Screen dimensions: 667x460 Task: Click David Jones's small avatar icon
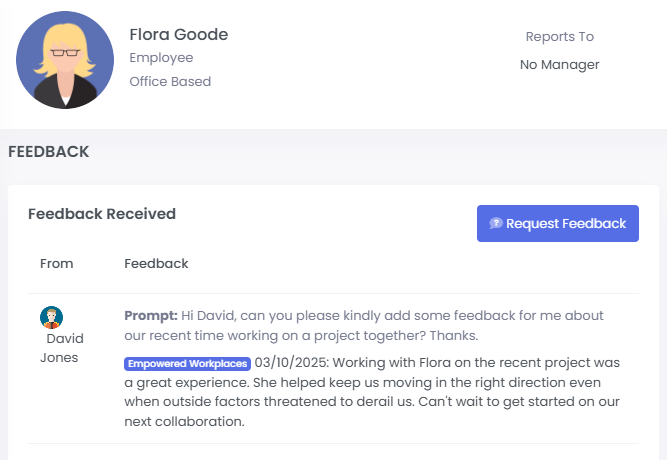pyautogui.click(x=51, y=318)
